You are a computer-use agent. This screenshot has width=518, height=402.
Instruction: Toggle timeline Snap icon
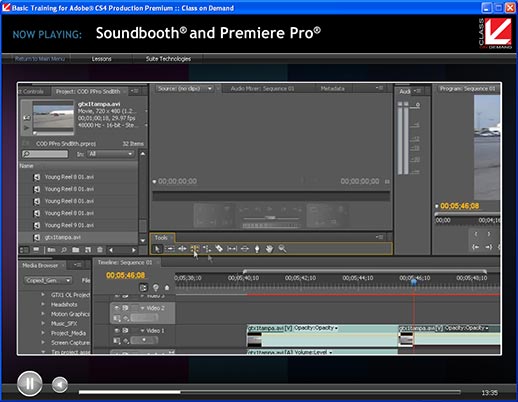tap(143, 288)
